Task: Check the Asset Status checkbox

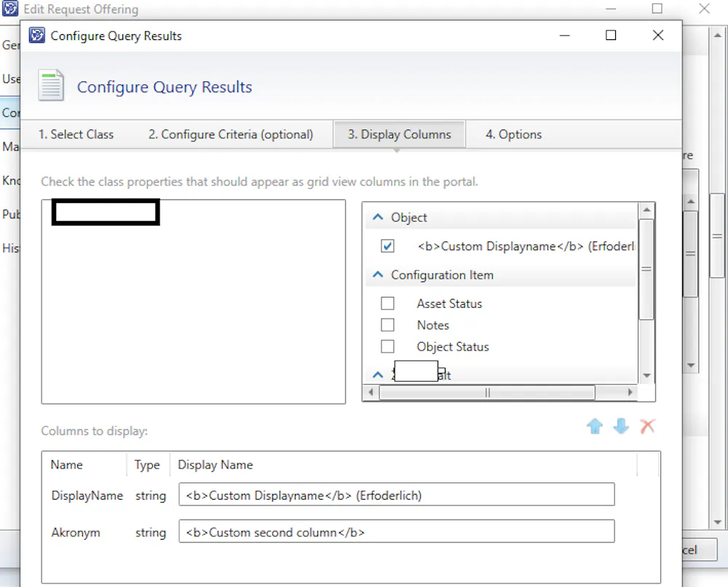Action: [x=387, y=303]
